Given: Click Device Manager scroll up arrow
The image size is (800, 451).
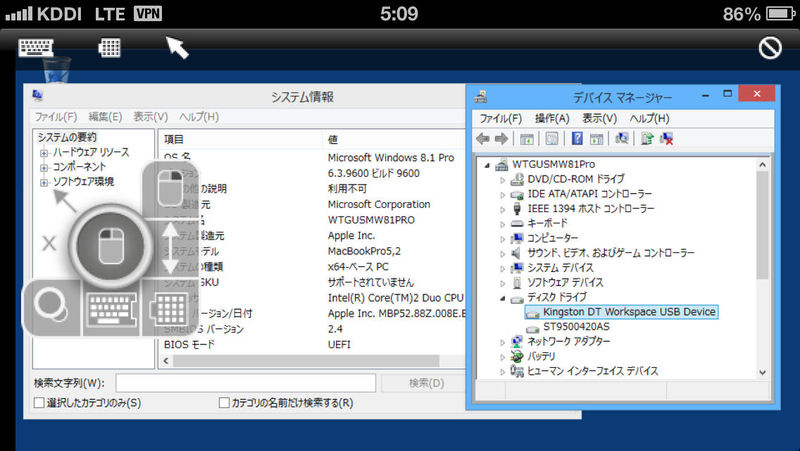Looking at the screenshot, I should coord(762,165).
